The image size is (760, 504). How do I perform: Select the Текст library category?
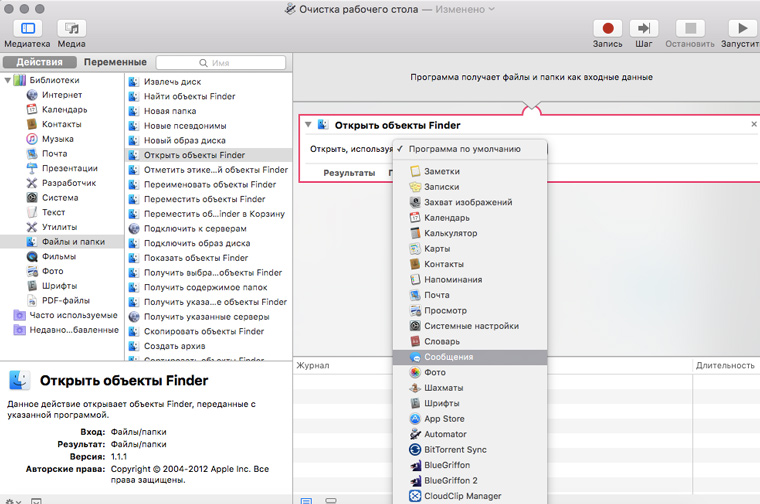(x=53, y=212)
